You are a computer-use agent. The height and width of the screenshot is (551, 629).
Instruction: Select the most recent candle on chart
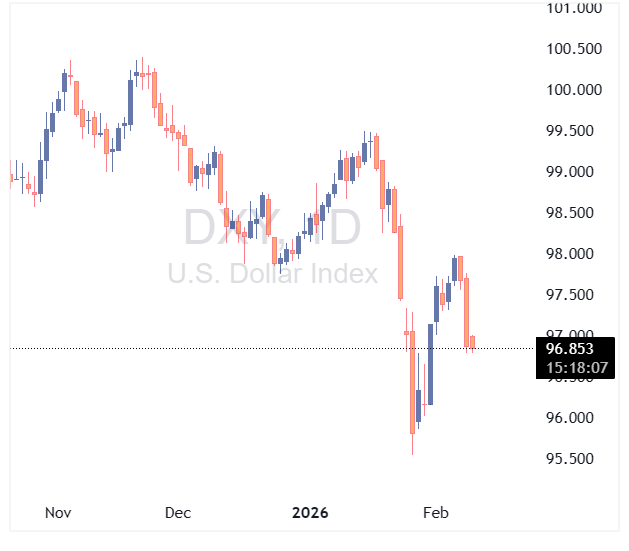tap(472, 343)
